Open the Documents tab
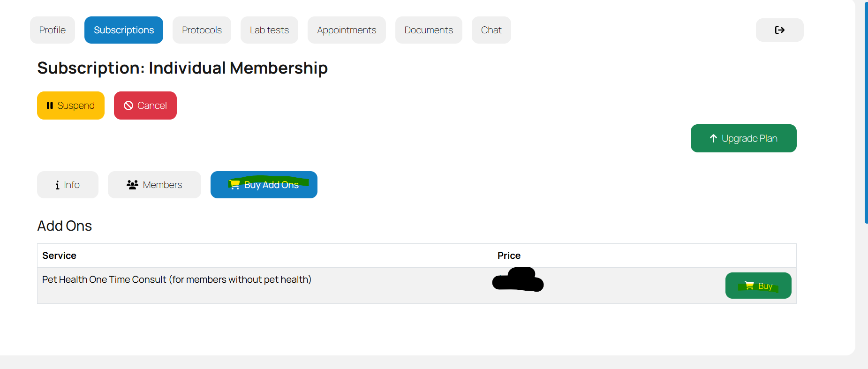868x369 pixels. (429, 30)
